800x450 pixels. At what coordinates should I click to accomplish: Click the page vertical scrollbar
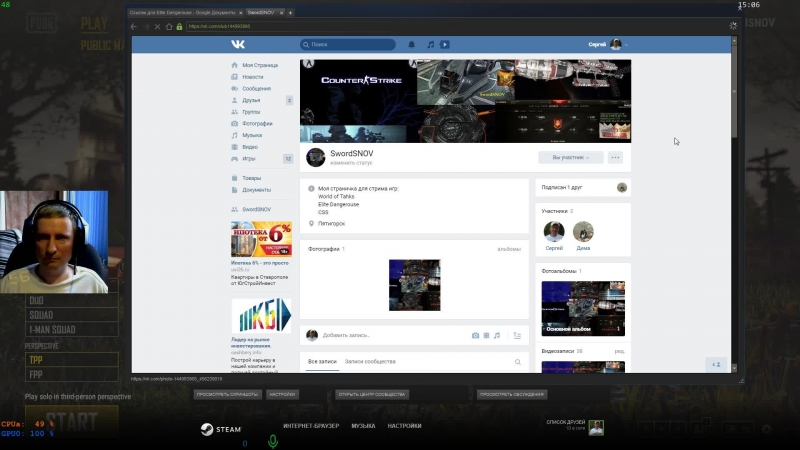(734, 204)
